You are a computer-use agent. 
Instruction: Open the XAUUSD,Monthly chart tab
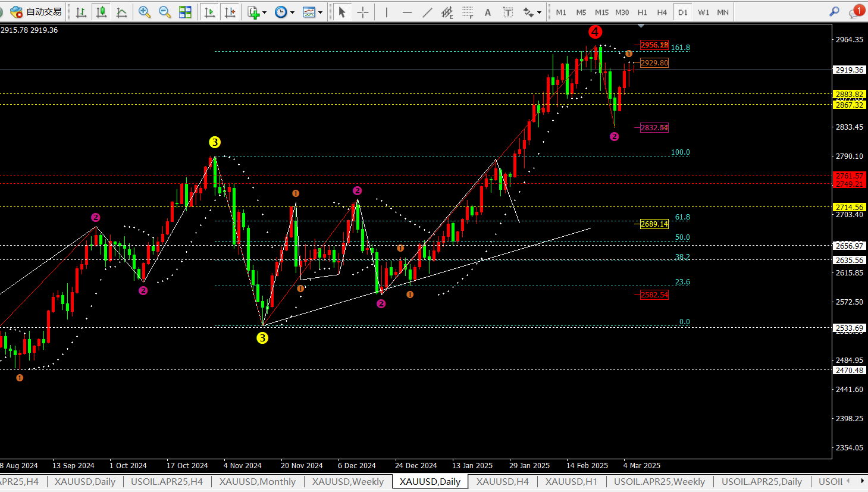258,481
